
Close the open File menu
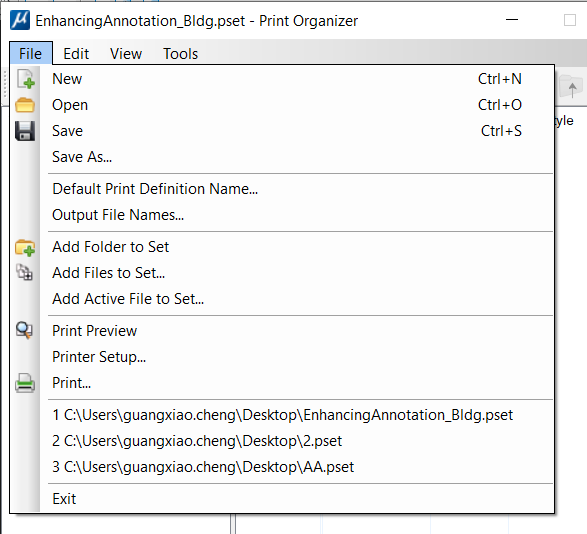31,54
